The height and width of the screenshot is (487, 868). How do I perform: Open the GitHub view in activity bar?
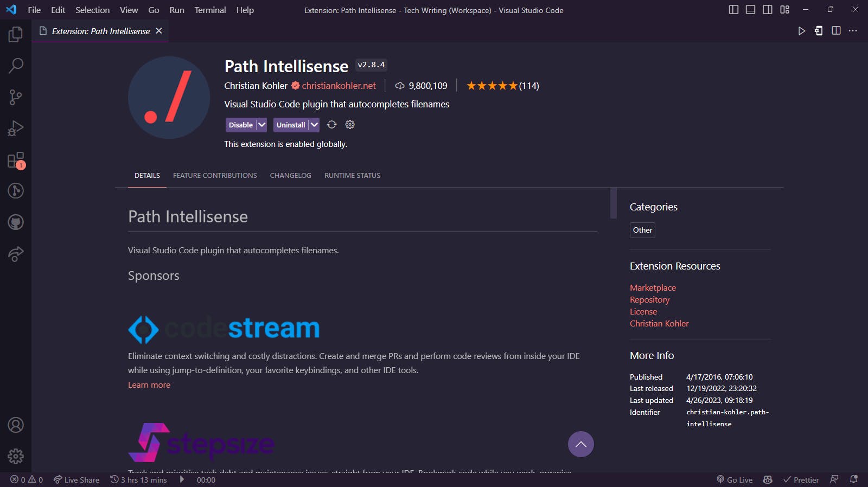click(16, 222)
